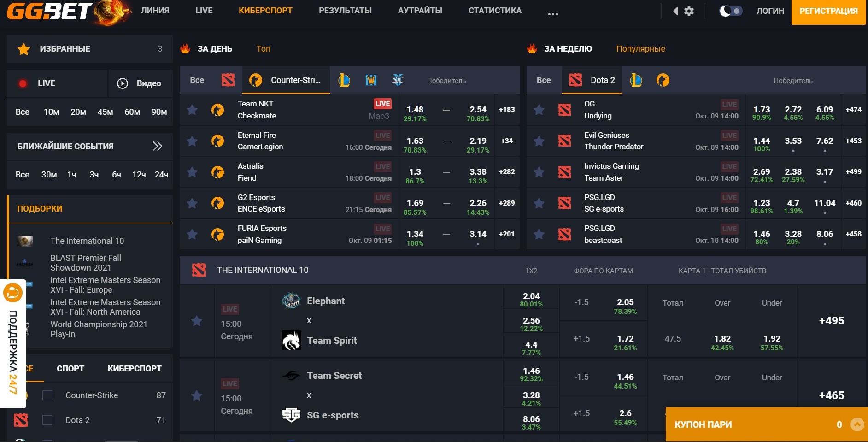Switch to the СПОРТ sidebar tab
Image resolution: width=868 pixels, height=442 pixels.
pos(70,369)
